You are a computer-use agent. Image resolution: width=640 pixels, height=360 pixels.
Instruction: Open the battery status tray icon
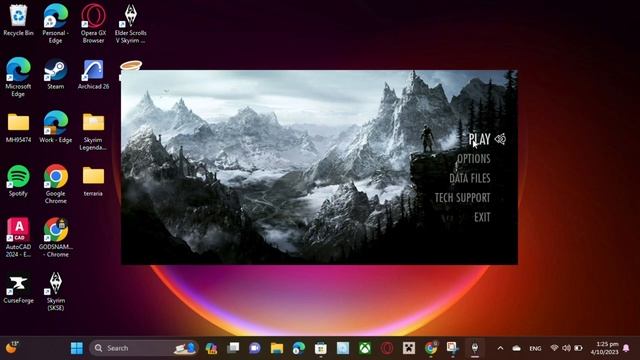click(578, 348)
